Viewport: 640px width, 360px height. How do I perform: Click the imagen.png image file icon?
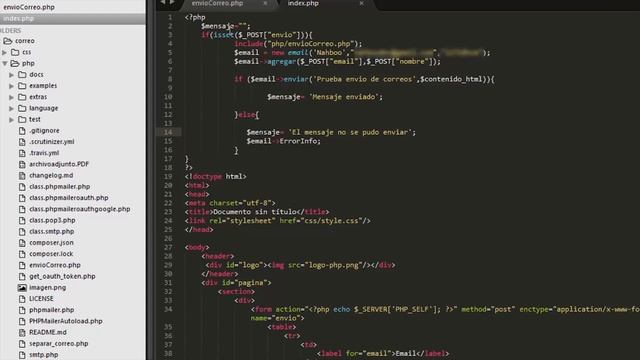tap(22, 287)
